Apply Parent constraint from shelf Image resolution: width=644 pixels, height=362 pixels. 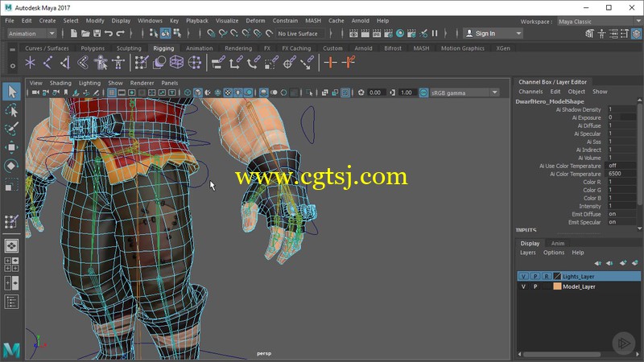click(217, 63)
